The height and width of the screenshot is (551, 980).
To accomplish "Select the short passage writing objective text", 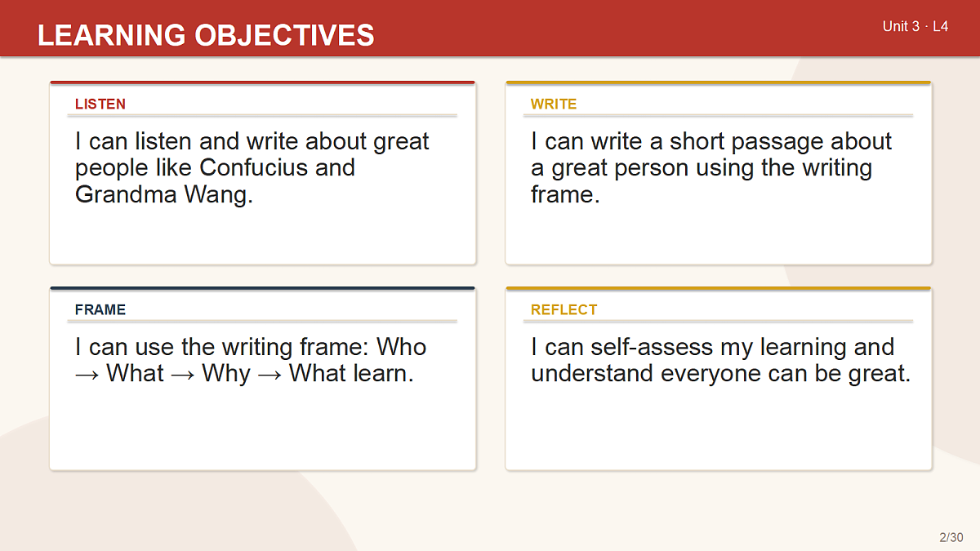I will tap(711, 167).
